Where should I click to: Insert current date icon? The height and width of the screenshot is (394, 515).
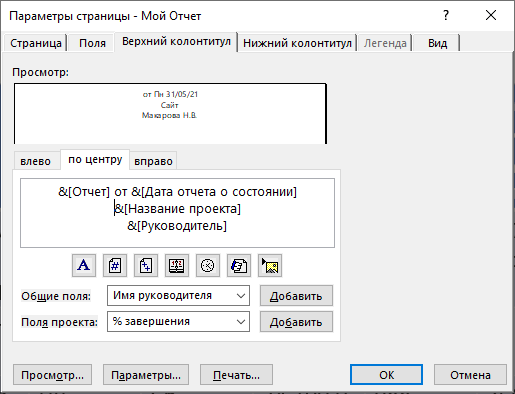(177, 266)
